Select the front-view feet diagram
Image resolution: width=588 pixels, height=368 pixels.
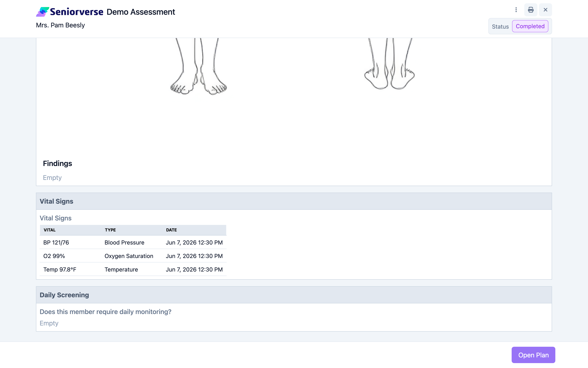tap(198, 66)
